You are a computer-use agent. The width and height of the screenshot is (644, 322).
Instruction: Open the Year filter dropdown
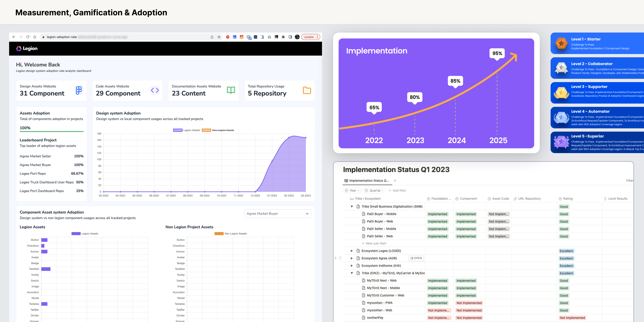352,190
